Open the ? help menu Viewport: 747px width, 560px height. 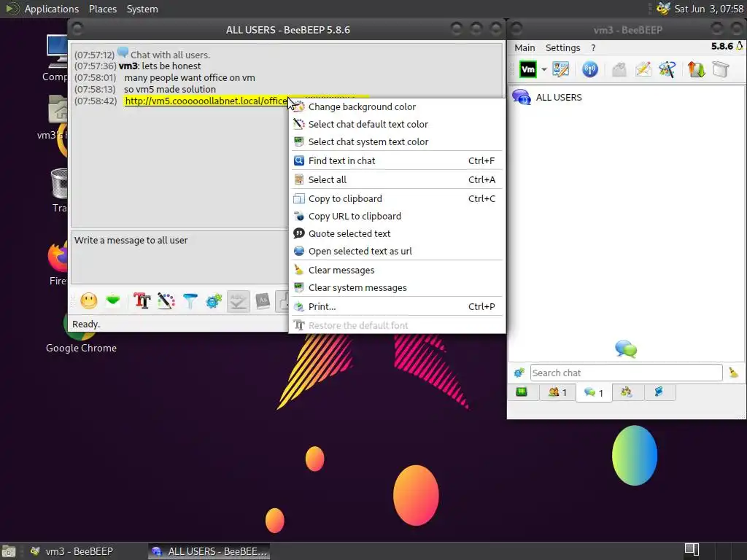593,47
